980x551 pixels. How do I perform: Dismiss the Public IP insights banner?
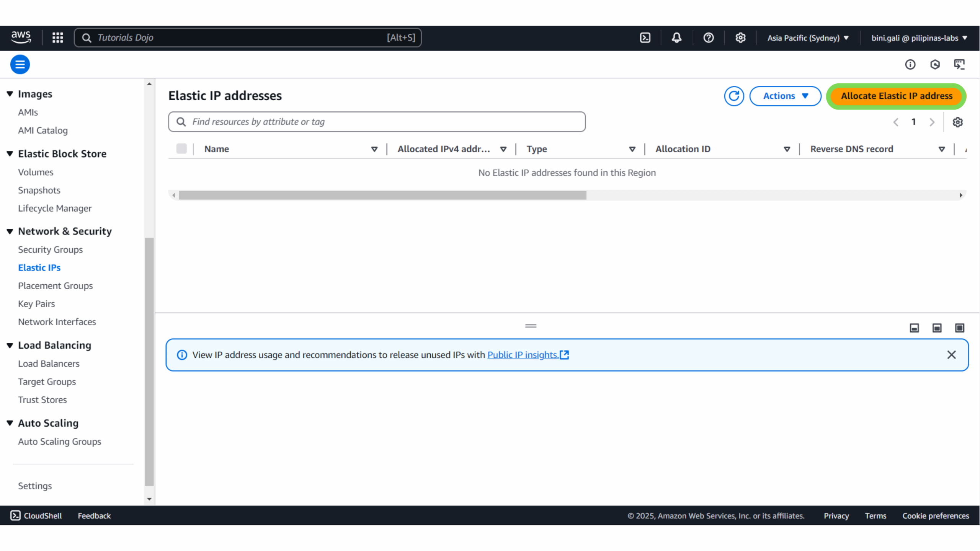pos(951,355)
